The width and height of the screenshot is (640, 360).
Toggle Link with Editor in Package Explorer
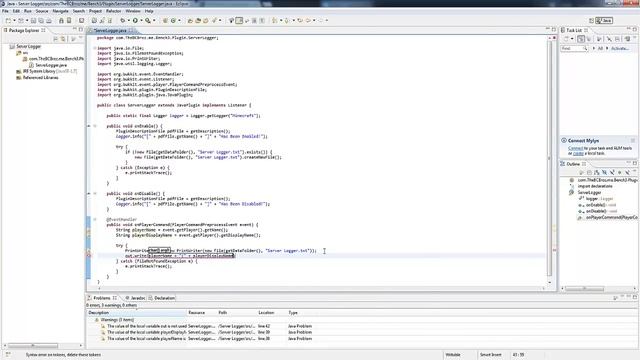pos(63,39)
